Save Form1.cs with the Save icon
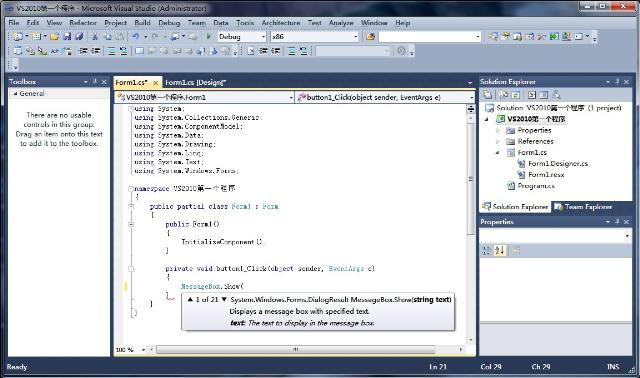 [x=67, y=37]
